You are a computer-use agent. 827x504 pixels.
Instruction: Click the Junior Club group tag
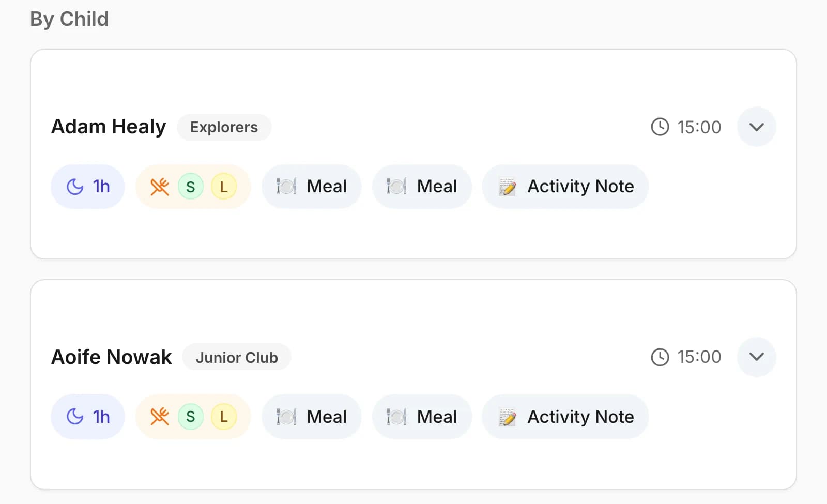coord(237,357)
